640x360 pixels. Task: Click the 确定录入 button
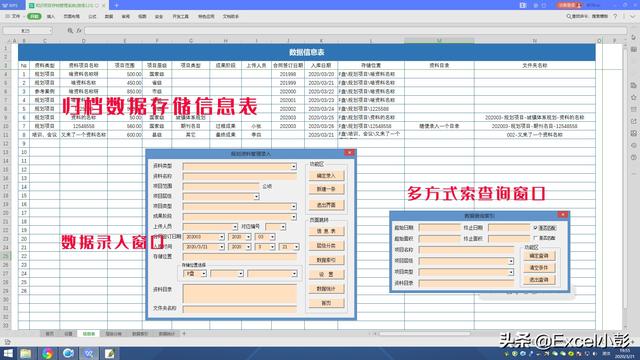tap(326, 176)
